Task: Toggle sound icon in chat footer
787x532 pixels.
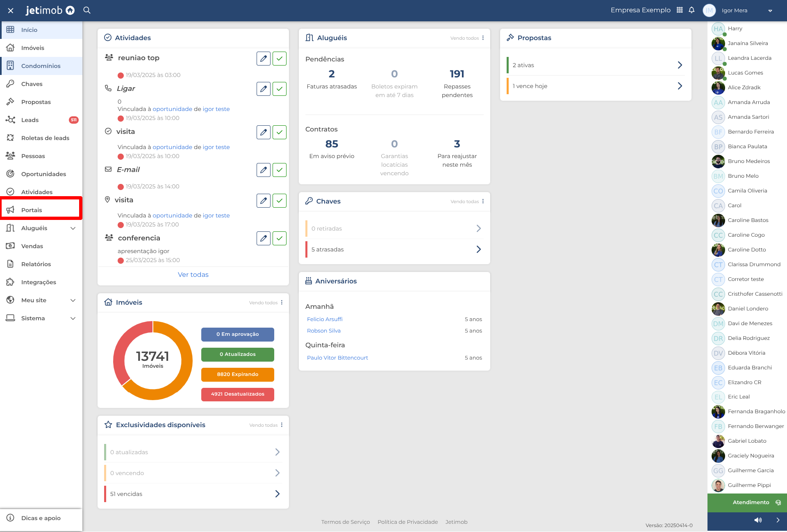Action: point(758,520)
